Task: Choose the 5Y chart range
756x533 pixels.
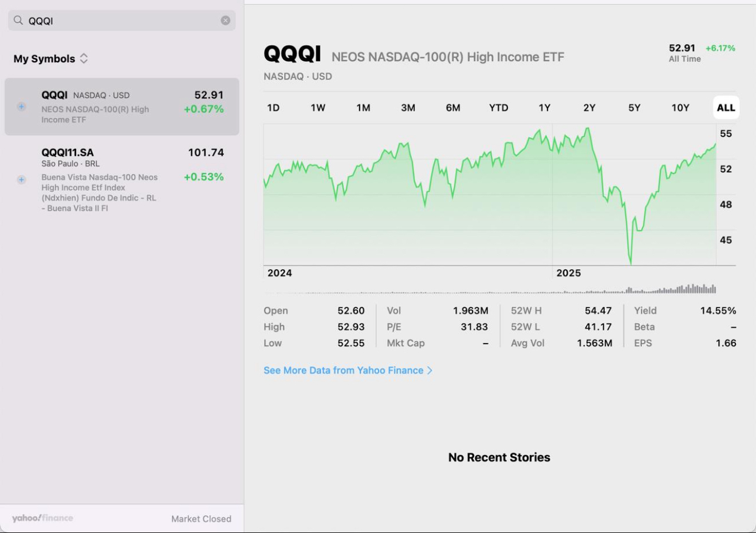Action: point(634,108)
